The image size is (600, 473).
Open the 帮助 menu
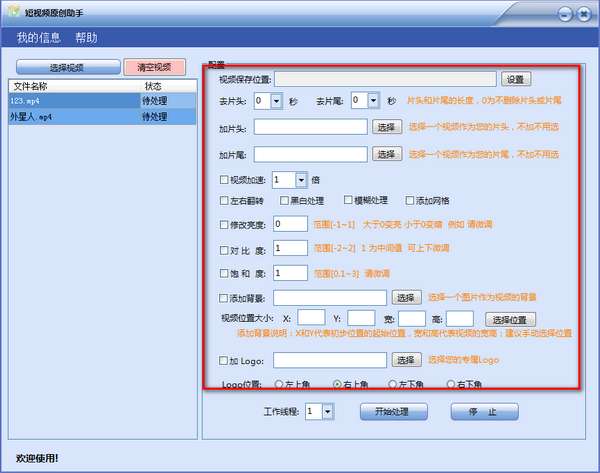pyautogui.click(x=86, y=38)
